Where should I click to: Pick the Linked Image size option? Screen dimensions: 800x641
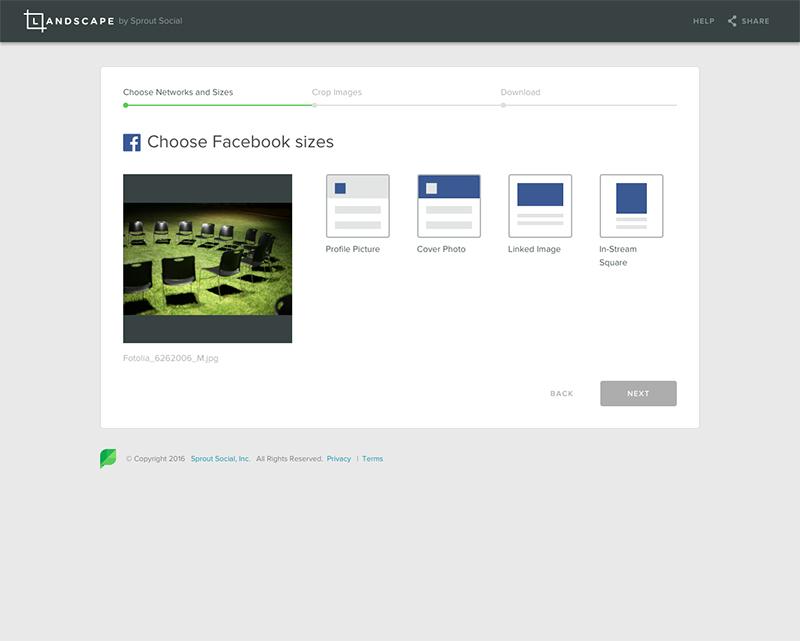tap(540, 206)
